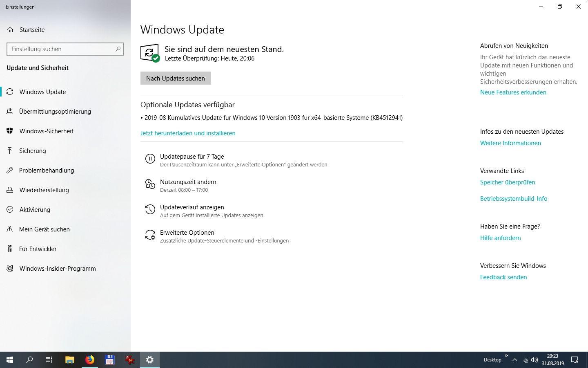Open the Windows Start menu
The image size is (588, 368).
[x=10, y=360]
